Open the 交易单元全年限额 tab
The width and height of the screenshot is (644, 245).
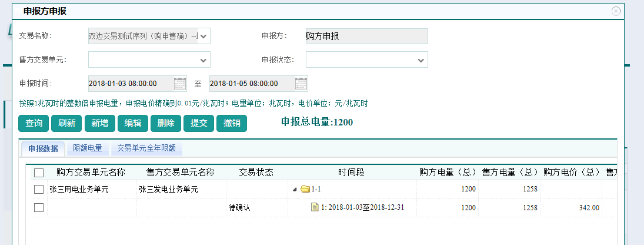tap(146, 148)
